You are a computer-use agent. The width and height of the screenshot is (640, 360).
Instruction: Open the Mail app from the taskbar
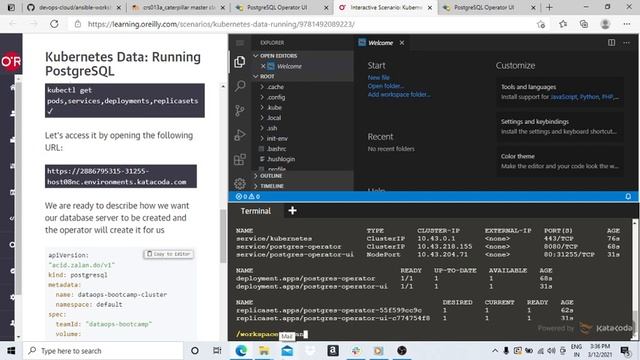tap(287, 351)
